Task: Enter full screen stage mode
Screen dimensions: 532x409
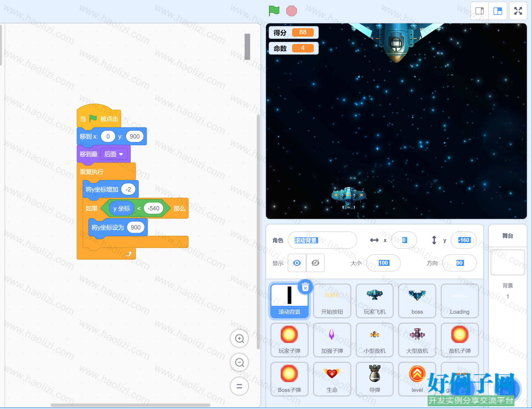Action: 518,11
